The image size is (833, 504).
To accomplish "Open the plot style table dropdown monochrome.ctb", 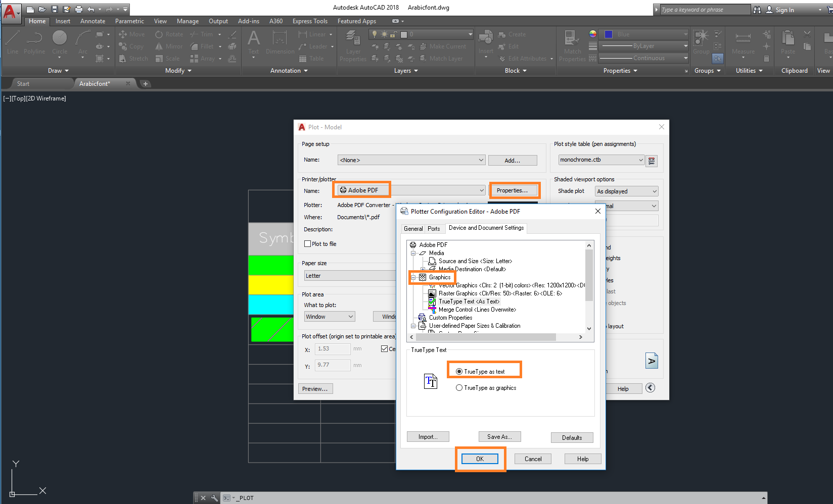I will 600,160.
